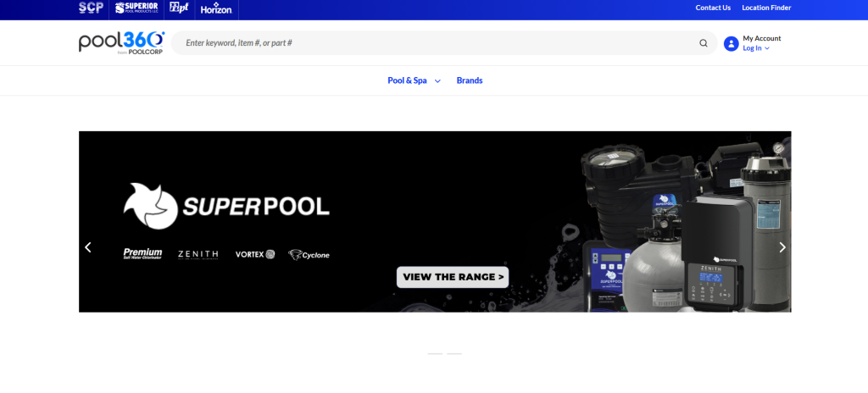Show previous banner slide arrow
The image size is (868, 393).
click(x=88, y=247)
